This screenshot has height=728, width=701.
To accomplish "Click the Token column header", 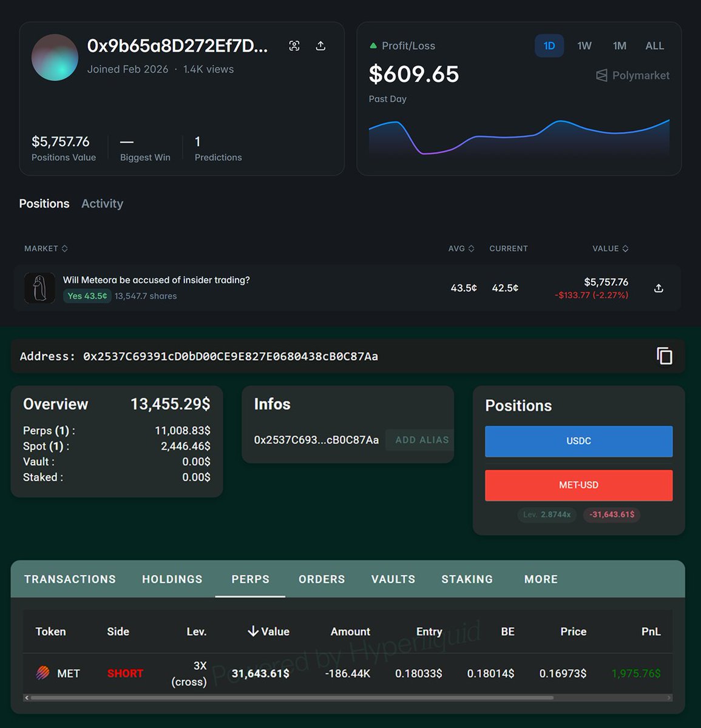I will click(50, 632).
